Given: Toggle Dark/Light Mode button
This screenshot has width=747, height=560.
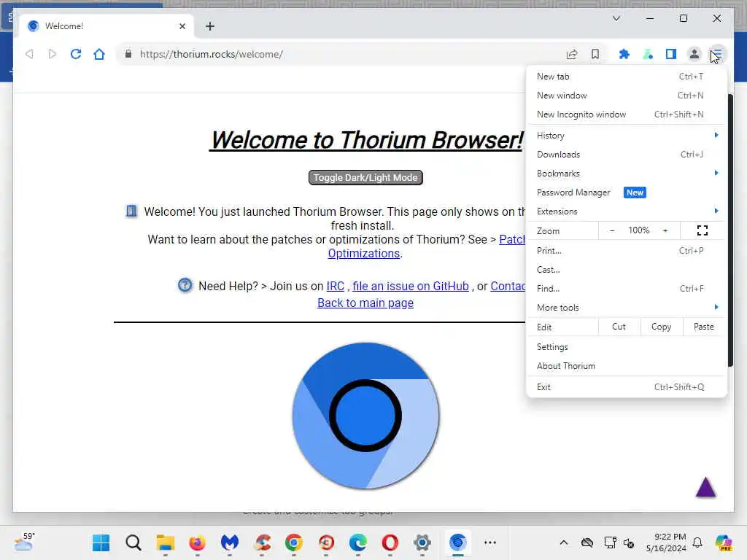Looking at the screenshot, I should tap(365, 178).
